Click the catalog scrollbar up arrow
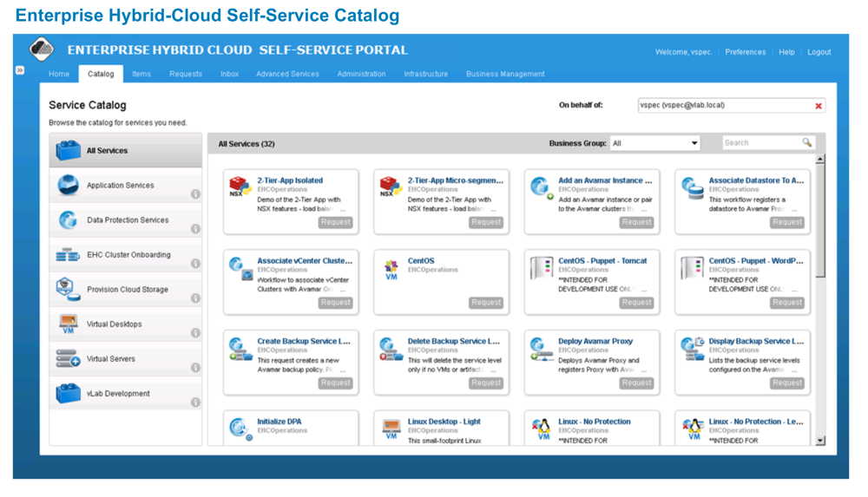This screenshot has width=868, height=497. pos(820,160)
